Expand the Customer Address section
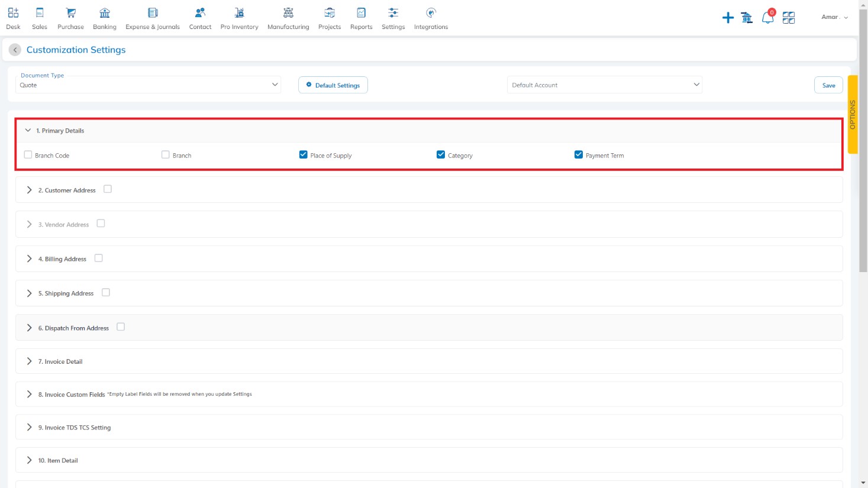 [x=29, y=190]
